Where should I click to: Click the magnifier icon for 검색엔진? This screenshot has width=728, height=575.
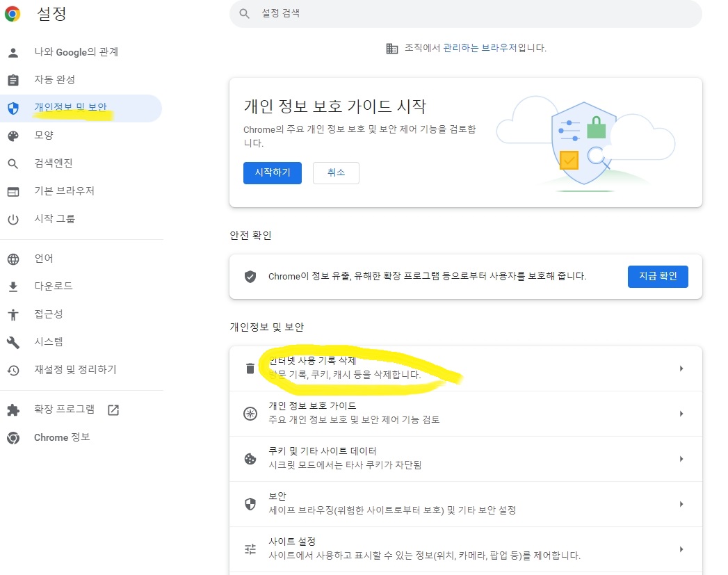tap(13, 164)
